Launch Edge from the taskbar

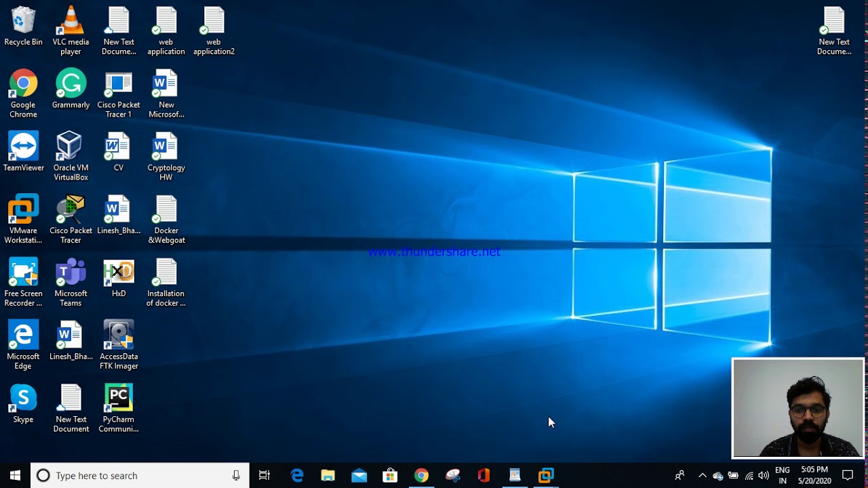pos(297,476)
